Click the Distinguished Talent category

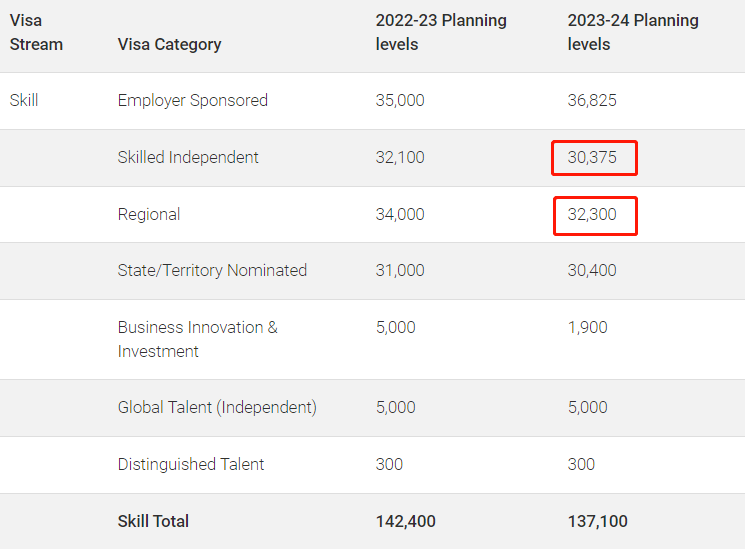pos(191,464)
